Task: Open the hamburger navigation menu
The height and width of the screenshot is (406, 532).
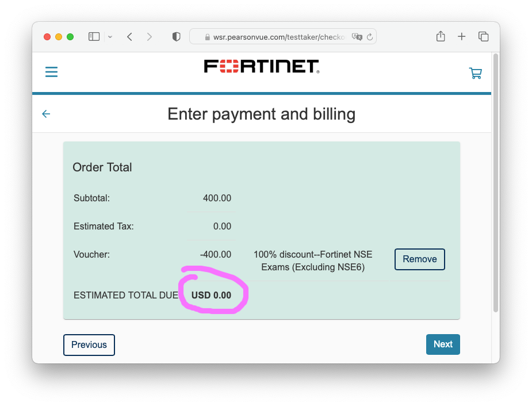Action: pyautogui.click(x=52, y=72)
